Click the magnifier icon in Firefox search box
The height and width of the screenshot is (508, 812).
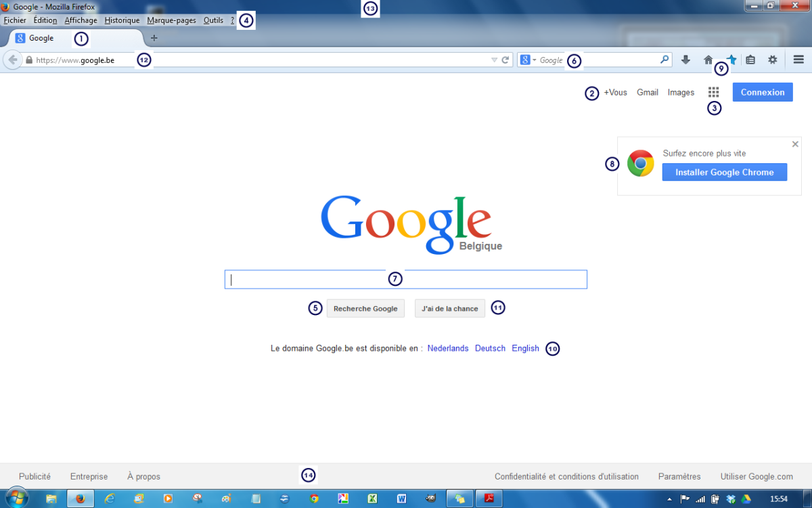[664, 60]
